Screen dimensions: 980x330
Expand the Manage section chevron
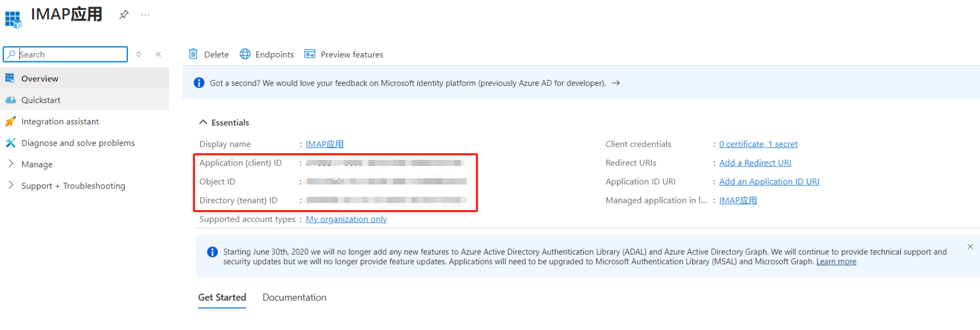(11, 163)
